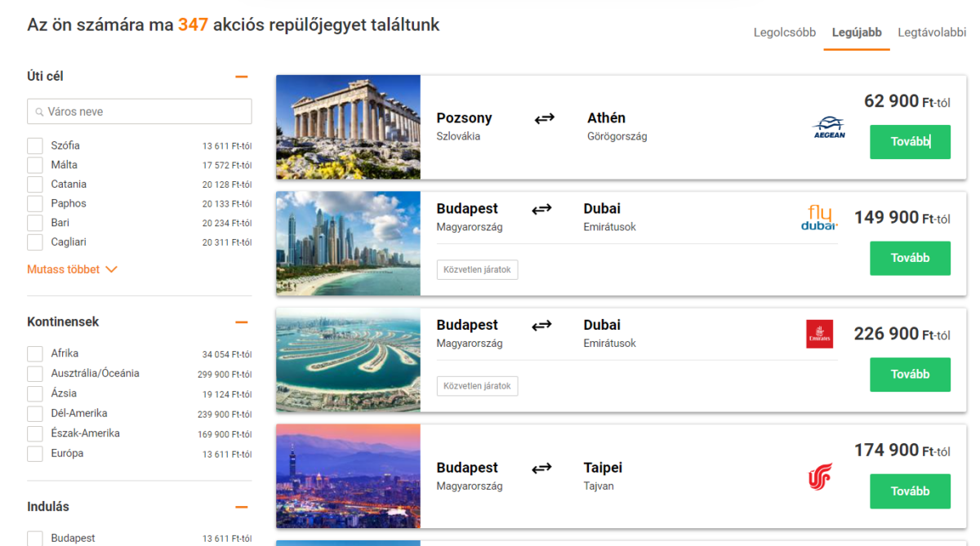This screenshot has width=980, height=546.
Task: Tick the Bari destination checkbox
Action: point(35,223)
